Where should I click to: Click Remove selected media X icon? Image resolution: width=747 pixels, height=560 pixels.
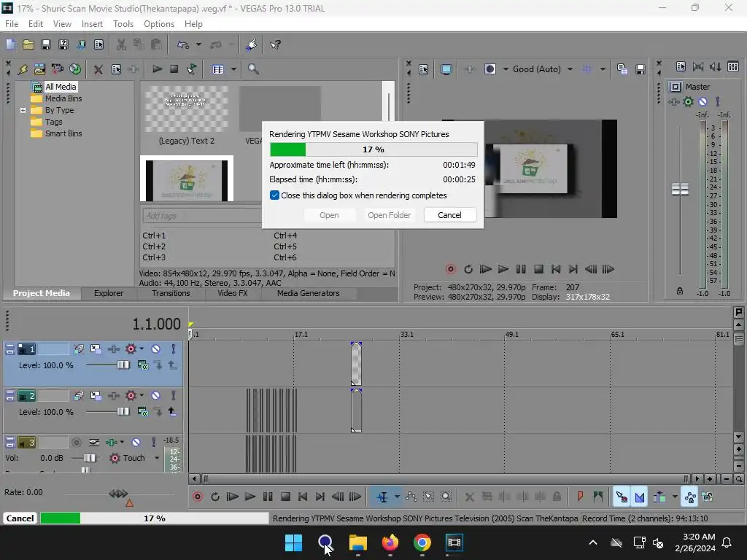pyautogui.click(x=98, y=69)
